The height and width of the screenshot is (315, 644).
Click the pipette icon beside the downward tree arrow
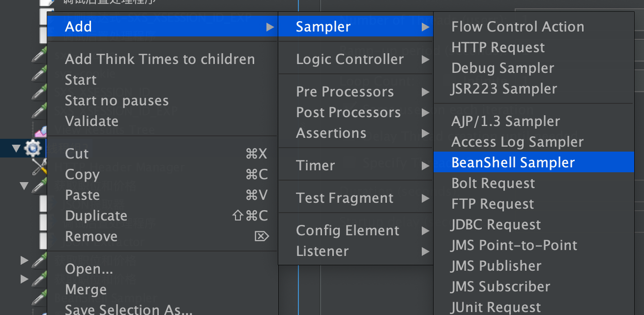point(39,186)
